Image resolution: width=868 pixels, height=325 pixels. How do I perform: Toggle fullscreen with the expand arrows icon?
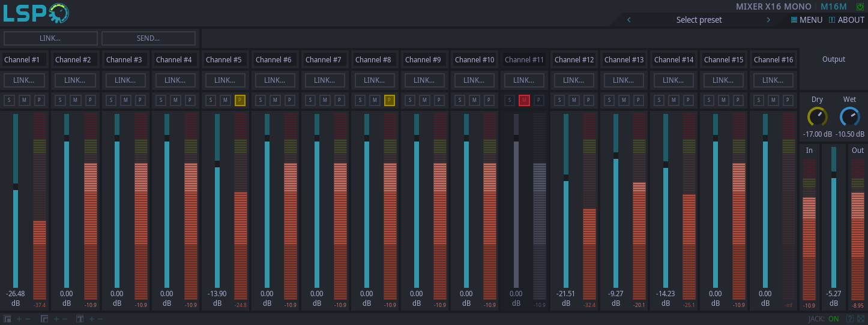point(861,319)
